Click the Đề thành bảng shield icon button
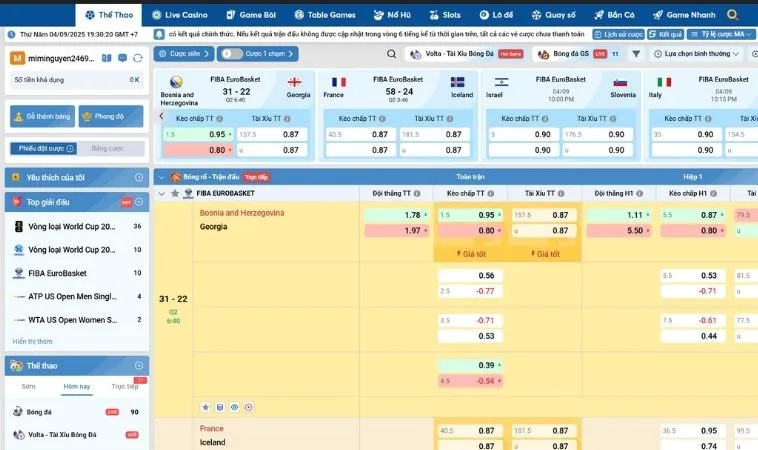Viewport: 758px width, 450px height. click(x=43, y=117)
